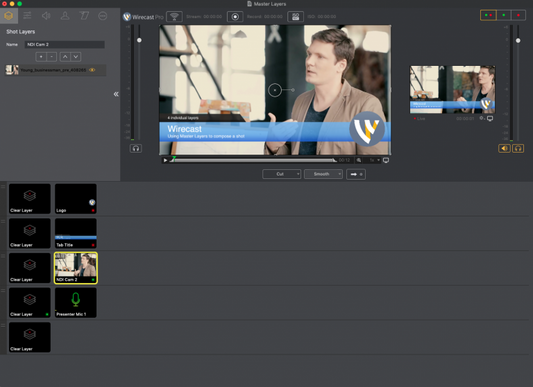Open the audio speaker properties tab
This screenshot has width=533, height=387.
[46, 16]
